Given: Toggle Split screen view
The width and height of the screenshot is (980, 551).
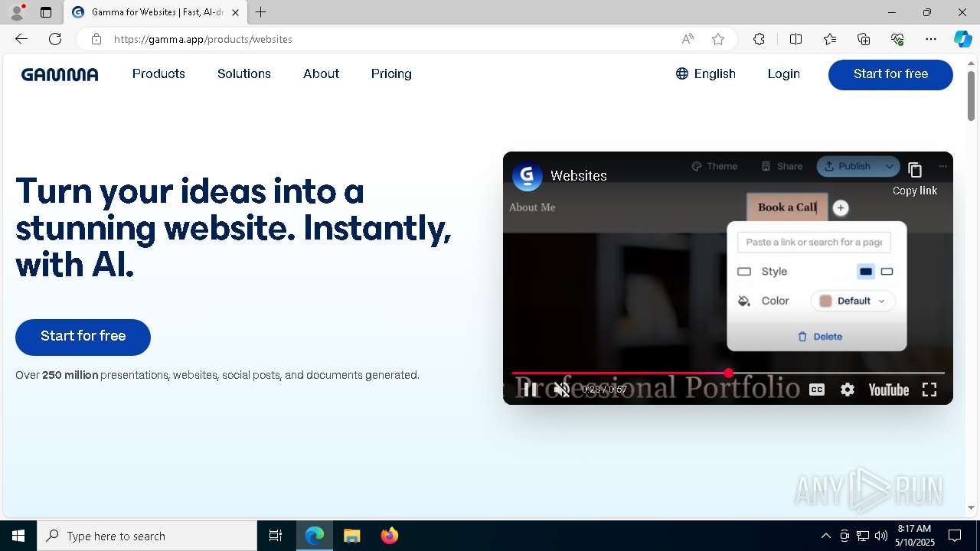Looking at the screenshot, I should click(795, 39).
